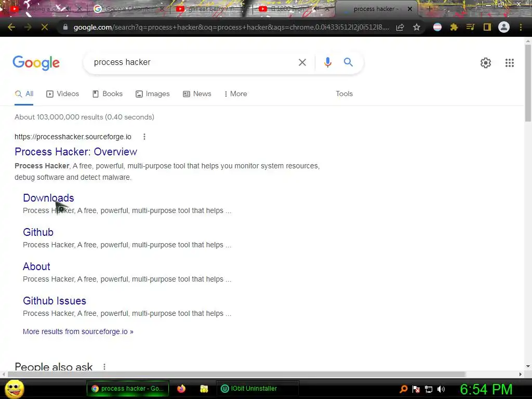Open the network tray icon
The width and height of the screenshot is (532, 399).
(x=429, y=389)
